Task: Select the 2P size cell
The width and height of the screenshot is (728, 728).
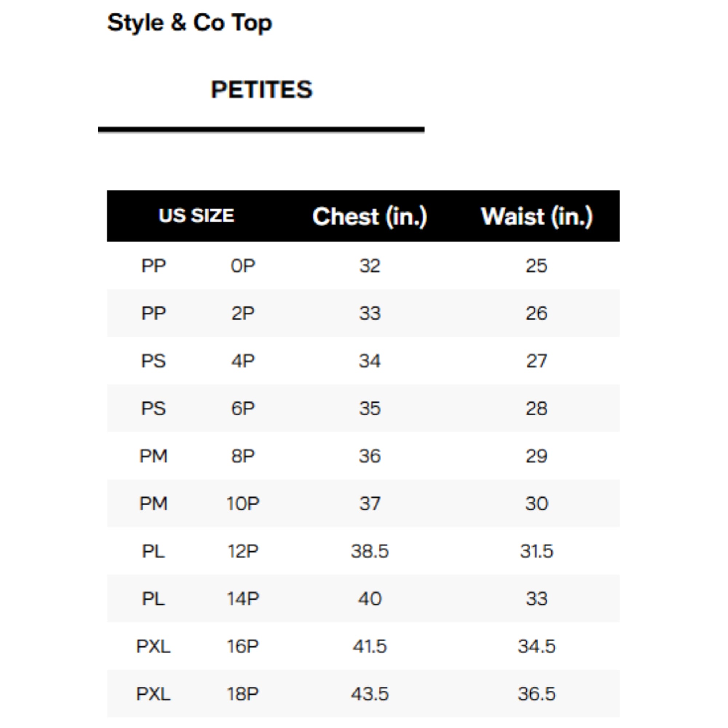Action: (243, 313)
